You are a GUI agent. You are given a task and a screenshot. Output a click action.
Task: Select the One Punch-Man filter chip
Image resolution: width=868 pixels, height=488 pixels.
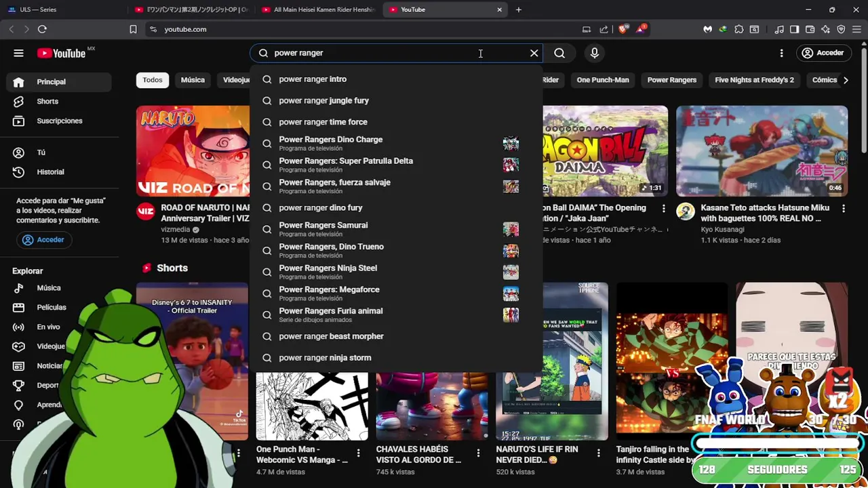603,80
